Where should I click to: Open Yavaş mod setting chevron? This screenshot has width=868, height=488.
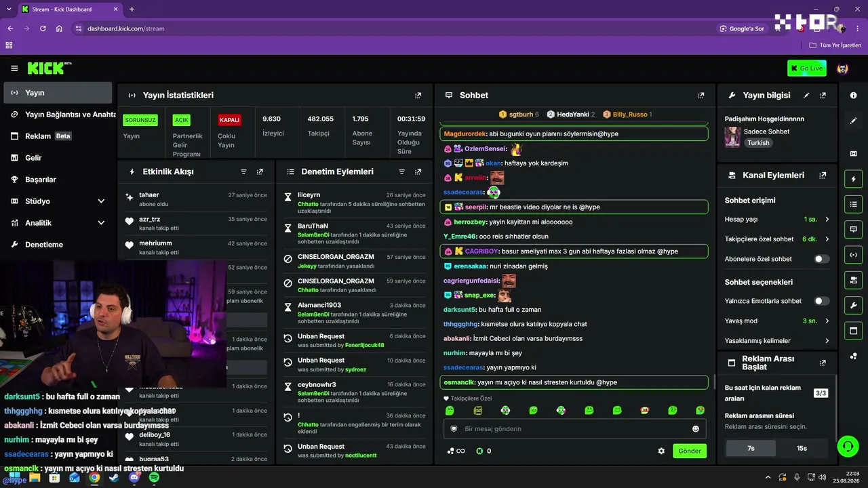[827, 321]
